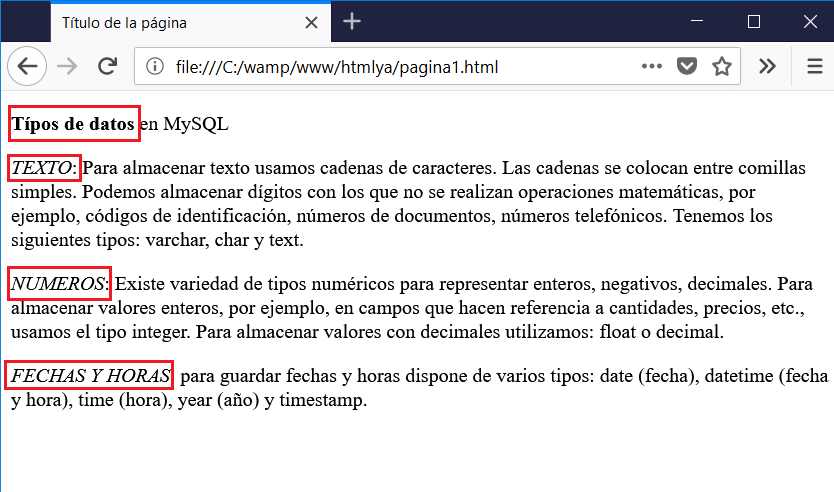Go back to the previous page
Viewport: 834px width, 492px height.
click(27, 66)
